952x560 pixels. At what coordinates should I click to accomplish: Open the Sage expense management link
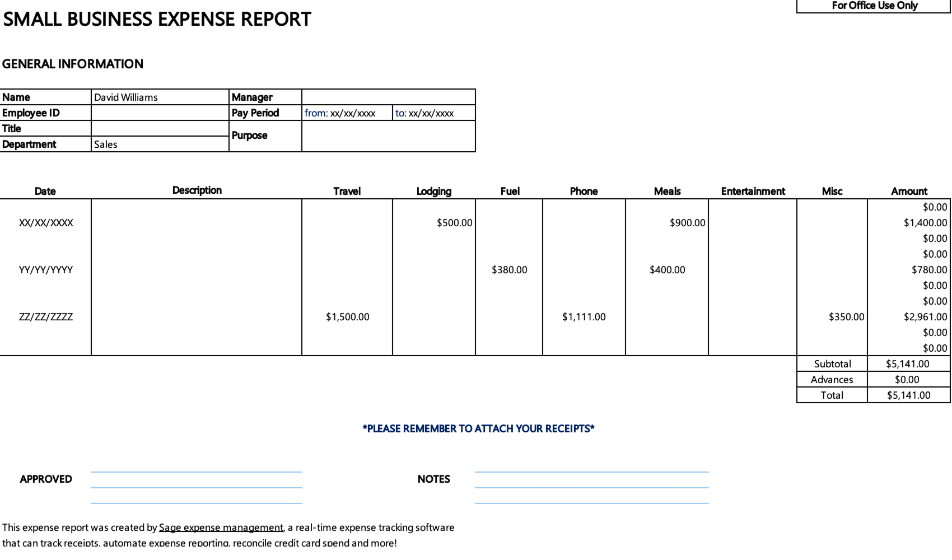tap(221, 527)
